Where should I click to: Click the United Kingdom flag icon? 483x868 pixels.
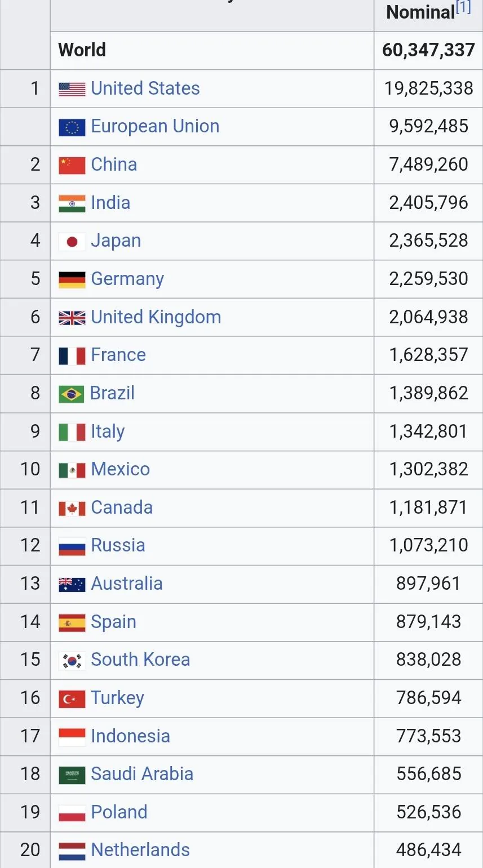[72, 318]
